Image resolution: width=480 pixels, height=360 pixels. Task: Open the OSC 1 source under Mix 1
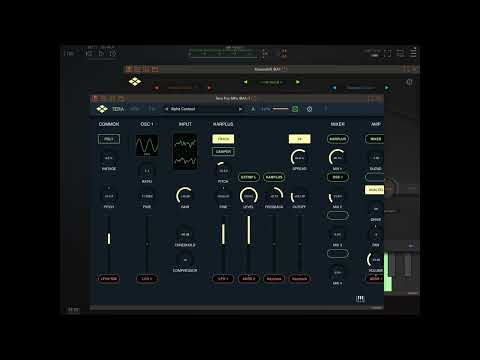[x=338, y=177]
